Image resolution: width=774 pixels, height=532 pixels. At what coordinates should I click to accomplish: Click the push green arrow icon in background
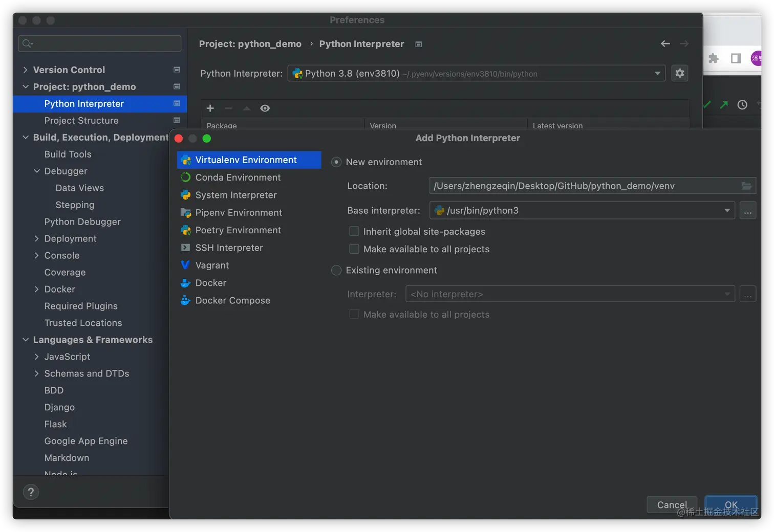pos(724,105)
